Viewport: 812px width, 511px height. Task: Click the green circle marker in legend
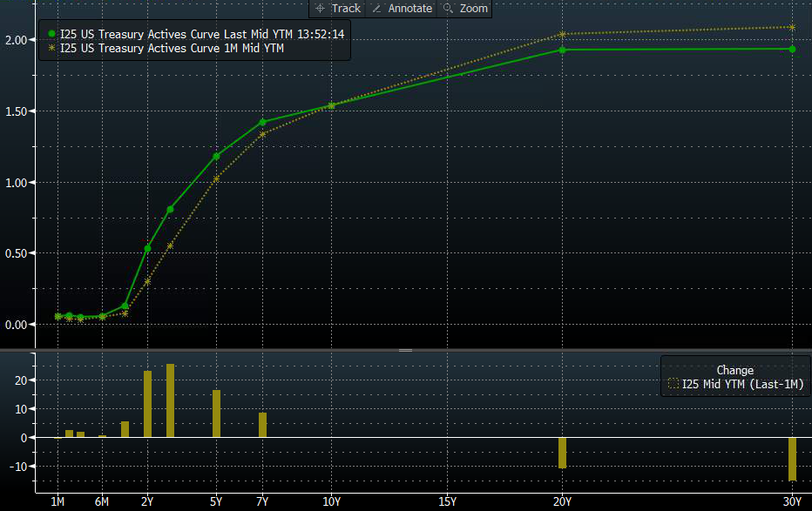click(x=52, y=34)
